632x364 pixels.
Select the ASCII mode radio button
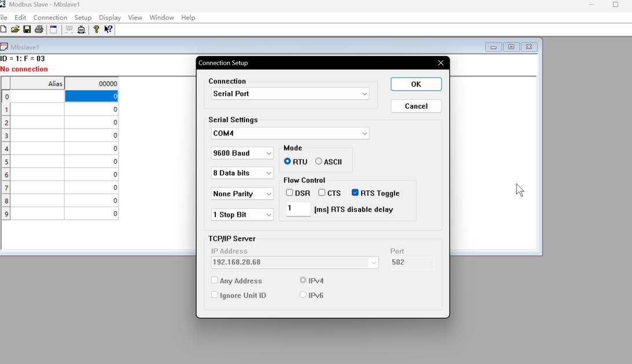click(x=319, y=161)
